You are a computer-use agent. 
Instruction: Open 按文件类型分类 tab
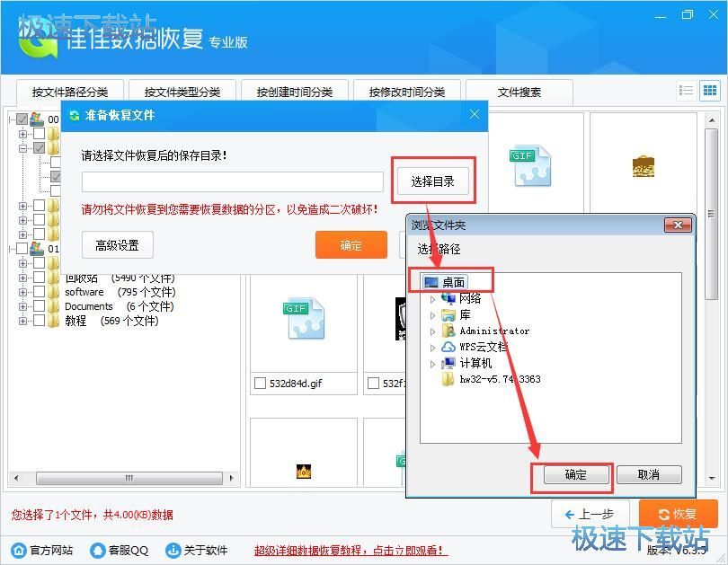182,92
